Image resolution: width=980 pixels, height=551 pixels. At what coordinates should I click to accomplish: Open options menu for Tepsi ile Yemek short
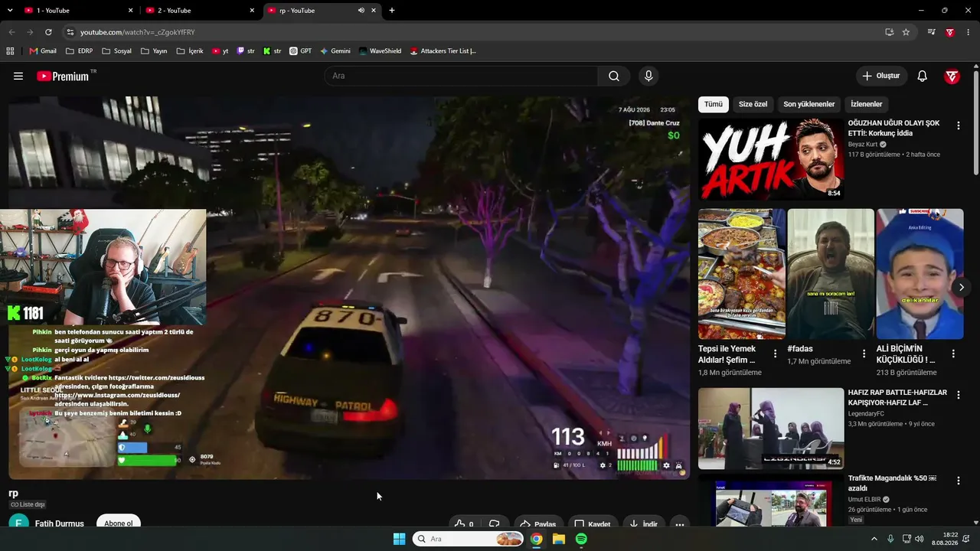(x=775, y=354)
